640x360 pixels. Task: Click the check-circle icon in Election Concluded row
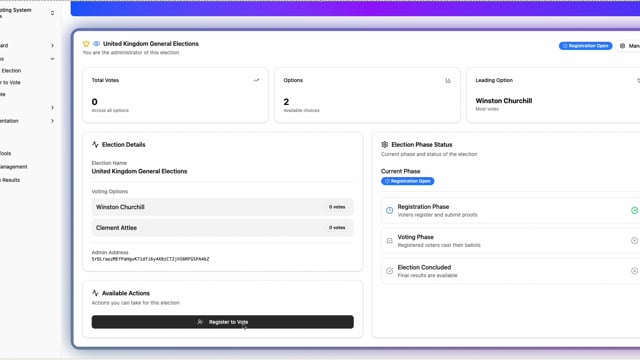point(389,271)
